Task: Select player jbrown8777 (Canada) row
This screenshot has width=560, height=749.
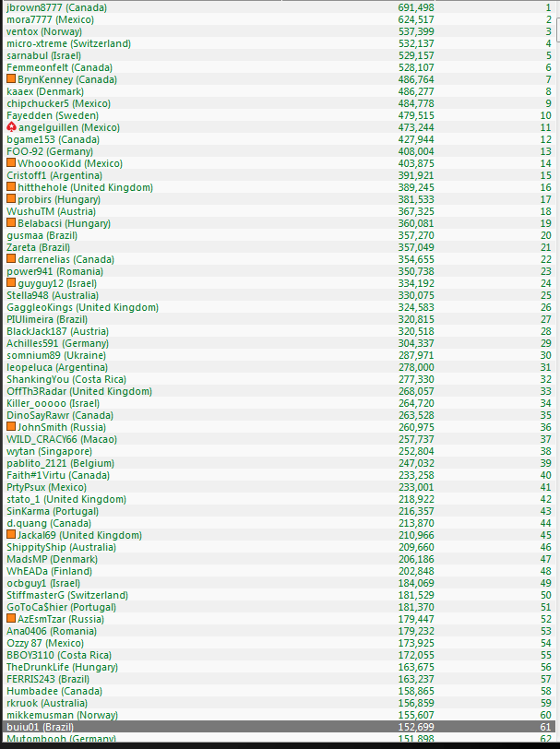Action: coord(279,7)
